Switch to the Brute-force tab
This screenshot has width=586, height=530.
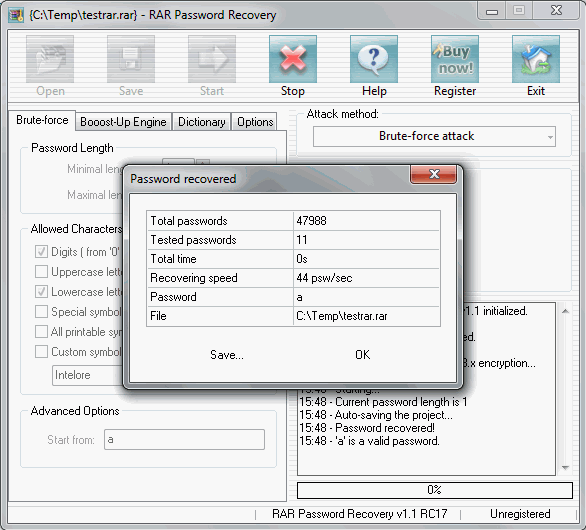pyautogui.click(x=42, y=120)
